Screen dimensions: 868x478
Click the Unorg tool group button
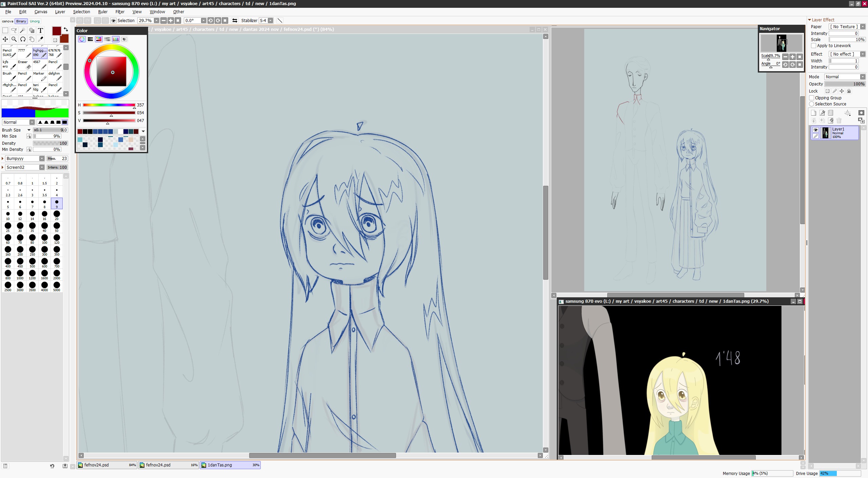[35, 21]
